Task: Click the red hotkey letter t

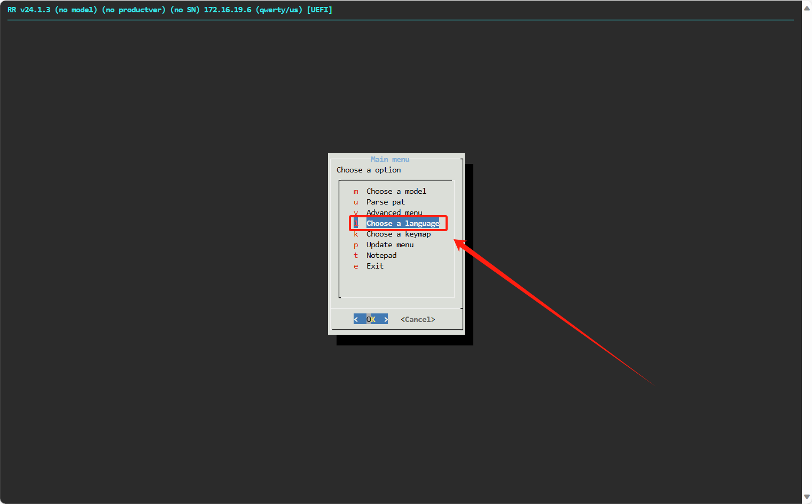Action: coord(356,255)
